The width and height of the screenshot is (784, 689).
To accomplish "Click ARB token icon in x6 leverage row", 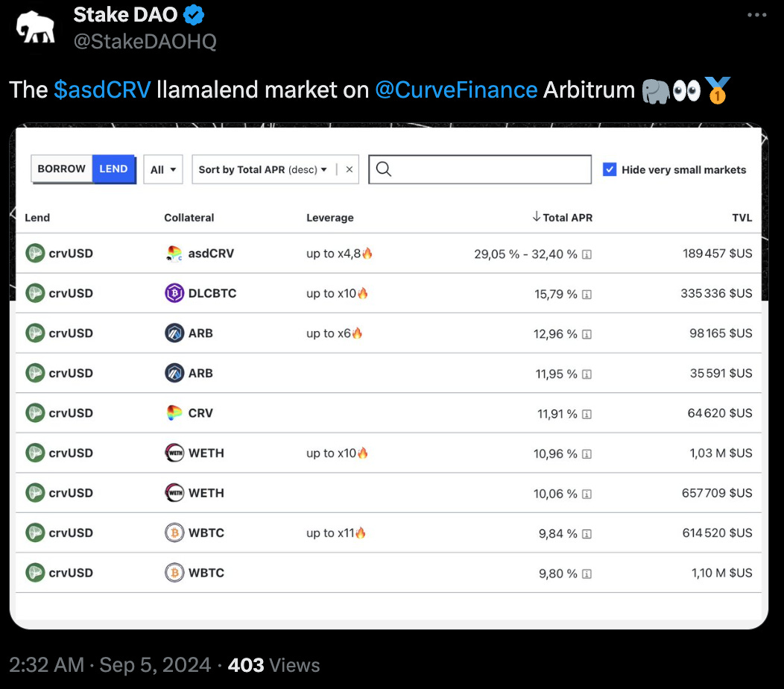I will coord(174,333).
